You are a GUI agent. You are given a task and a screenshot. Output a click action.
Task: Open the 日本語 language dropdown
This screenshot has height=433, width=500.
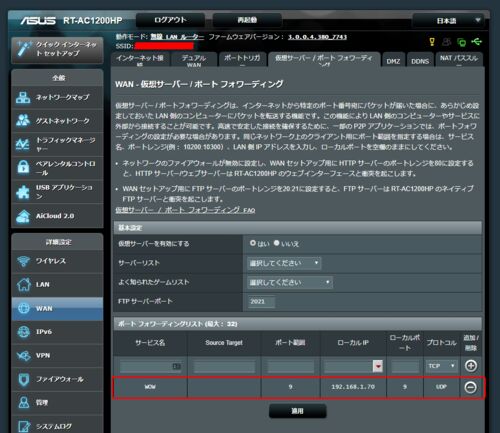pos(448,21)
